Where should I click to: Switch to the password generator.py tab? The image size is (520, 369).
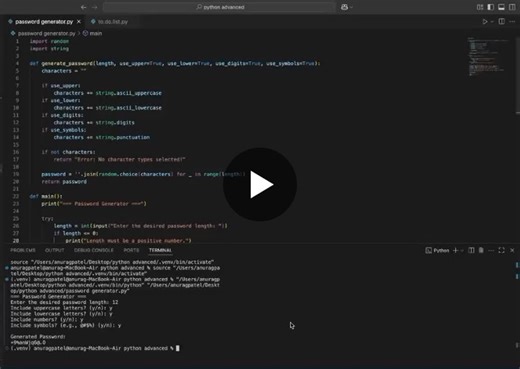click(44, 22)
